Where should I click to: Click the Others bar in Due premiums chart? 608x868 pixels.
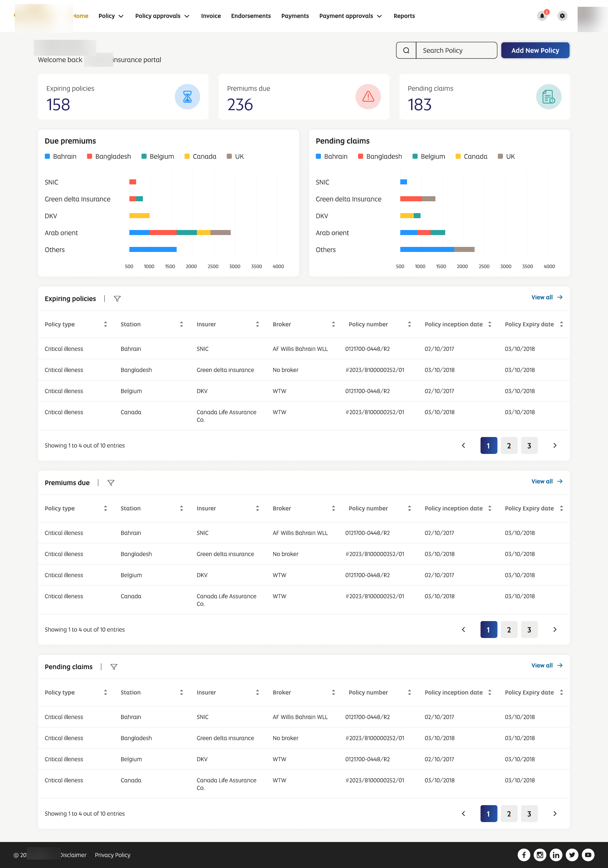click(153, 250)
